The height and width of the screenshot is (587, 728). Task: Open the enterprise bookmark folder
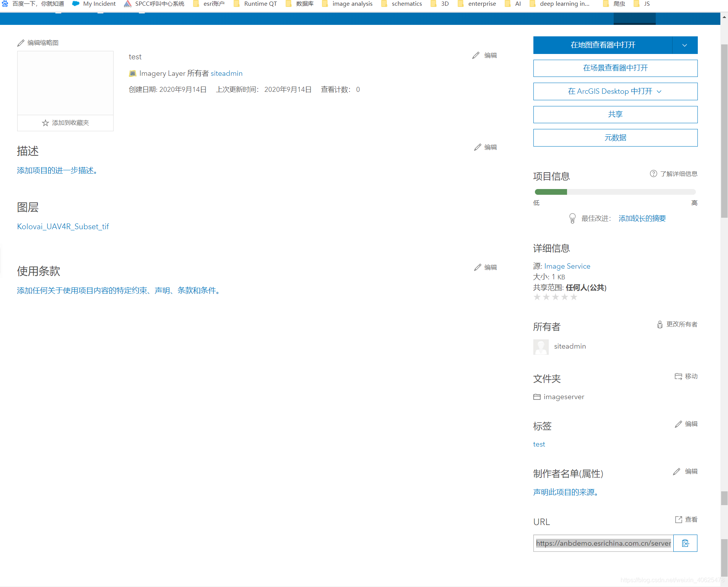[x=477, y=4]
